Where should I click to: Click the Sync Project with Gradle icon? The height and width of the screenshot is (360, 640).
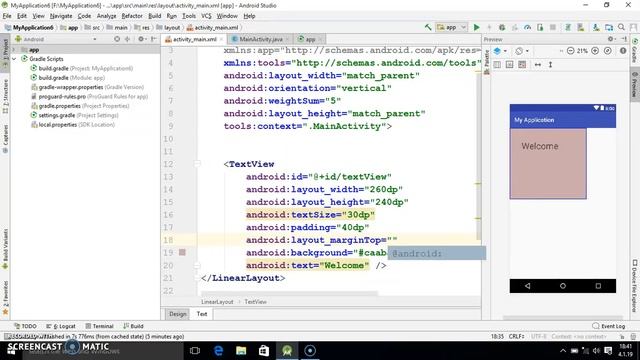click(567, 27)
